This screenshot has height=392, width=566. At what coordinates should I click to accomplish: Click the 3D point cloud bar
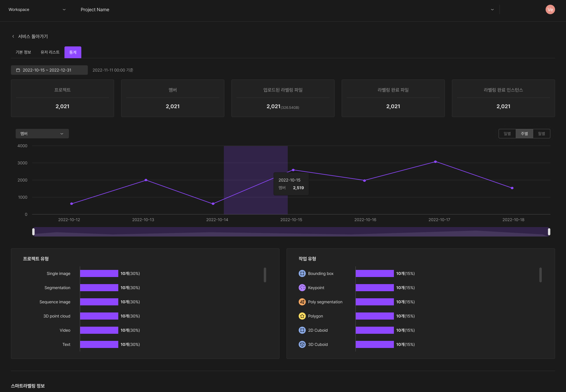pos(99,316)
